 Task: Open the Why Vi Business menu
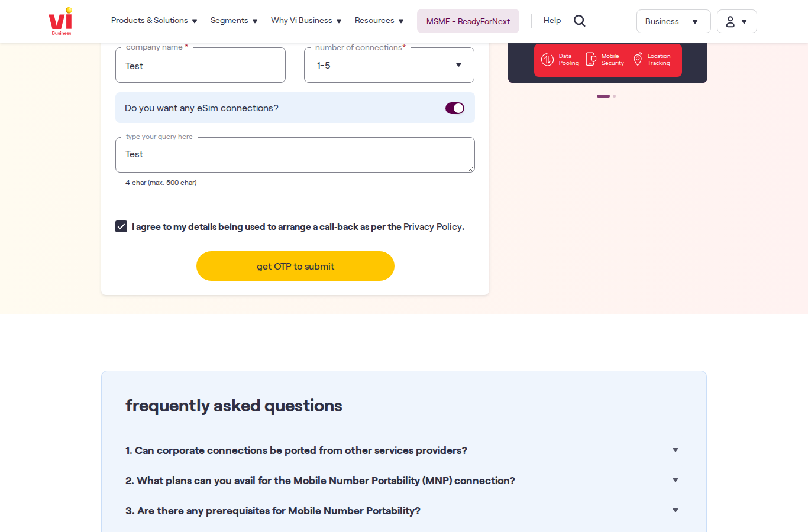coord(306,21)
